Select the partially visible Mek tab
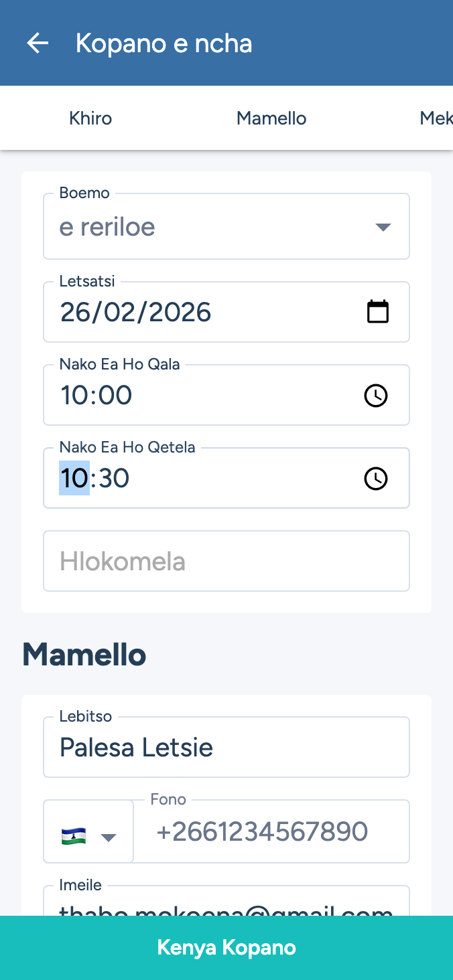This screenshot has height=980, width=453. (x=436, y=118)
